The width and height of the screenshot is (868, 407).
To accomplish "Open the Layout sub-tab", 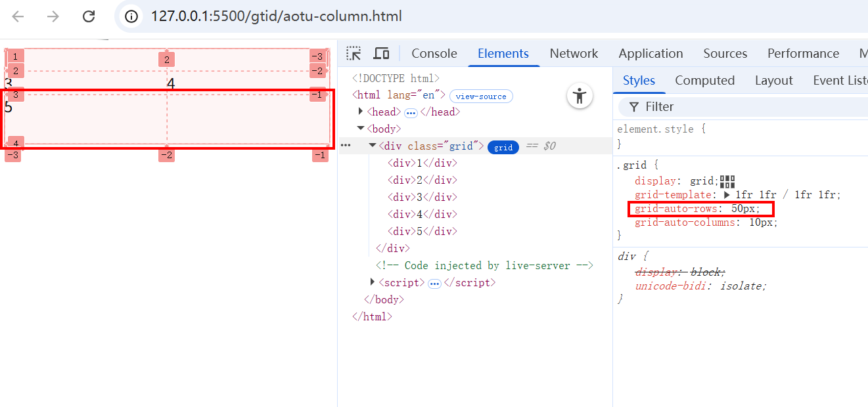I will click(773, 81).
